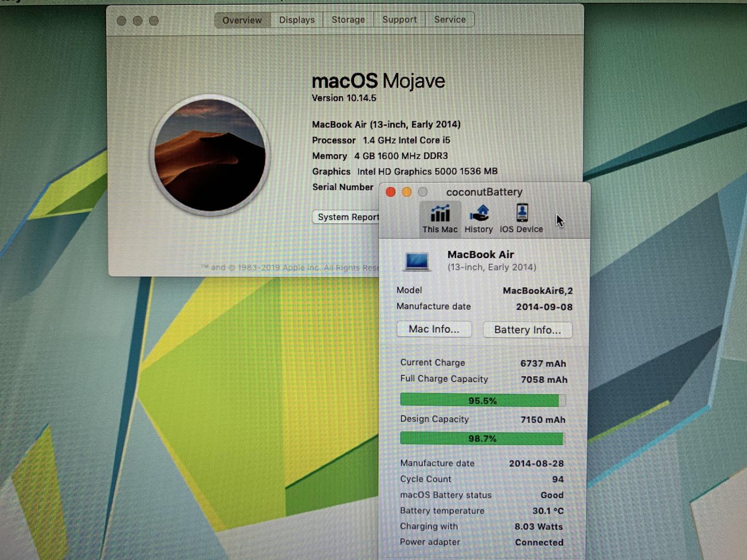Click the 98.7% capacity progress bar
747x560 pixels.
point(482,439)
